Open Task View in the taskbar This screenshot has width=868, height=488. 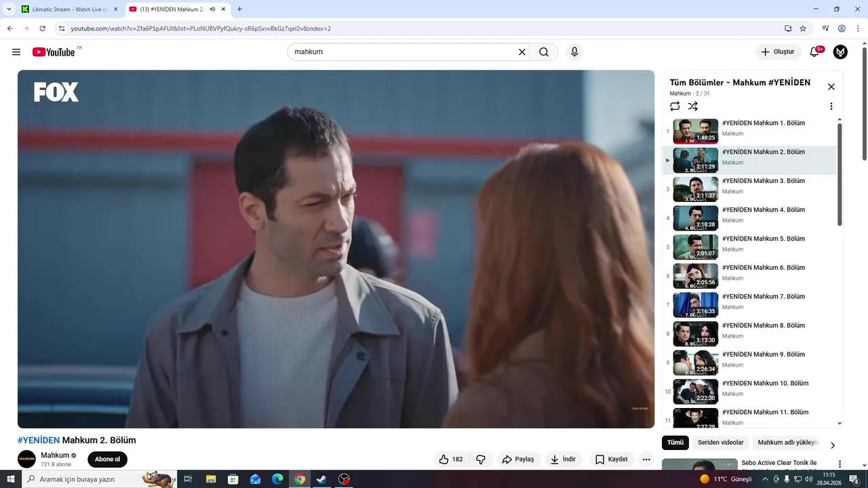pyautogui.click(x=188, y=479)
